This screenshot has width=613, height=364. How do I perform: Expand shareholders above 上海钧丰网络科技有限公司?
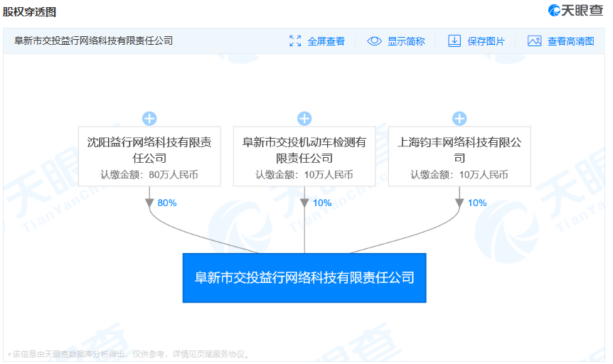pos(459,119)
